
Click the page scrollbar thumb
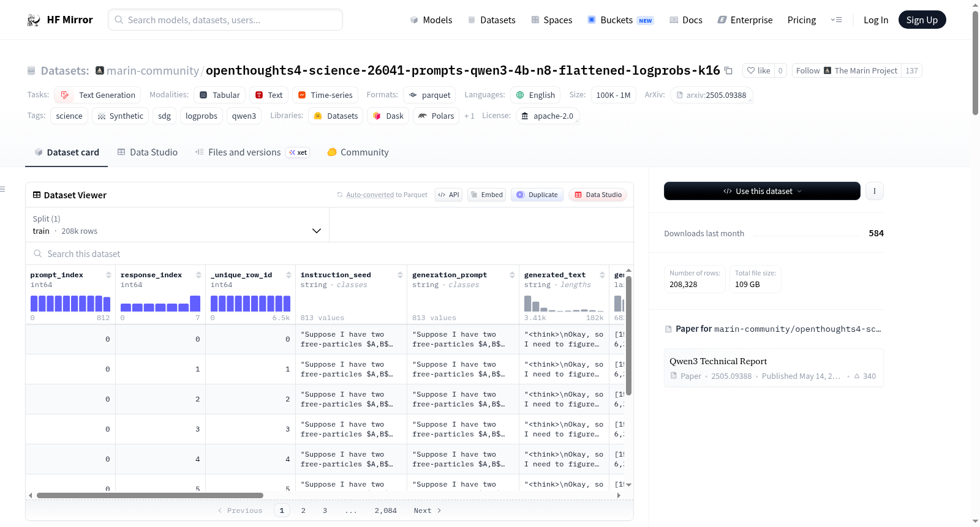[975, 62]
